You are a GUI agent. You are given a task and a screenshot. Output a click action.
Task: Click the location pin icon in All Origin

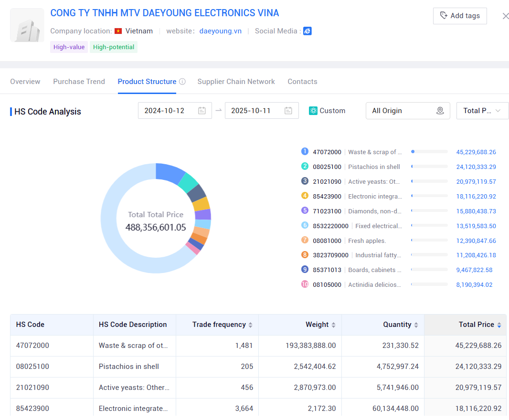click(x=440, y=111)
